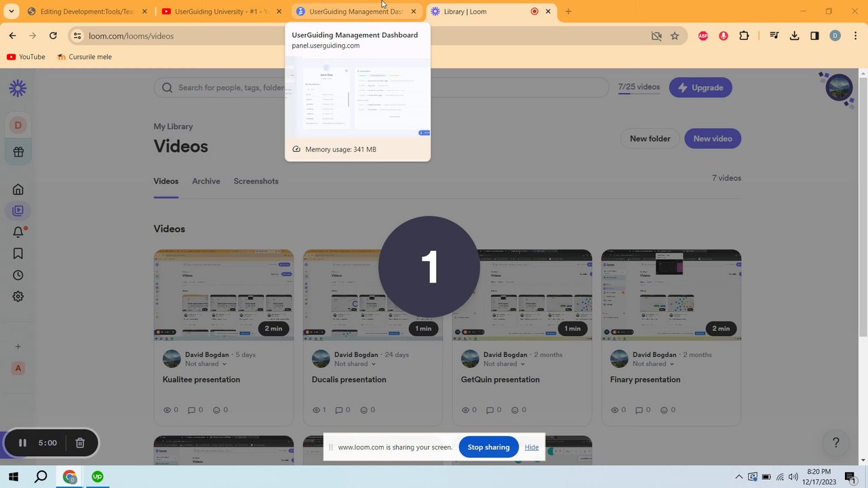The height and width of the screenshot is (488, 868).
Task: Open Upwork app from the taskbar
Action: (97, 477)
